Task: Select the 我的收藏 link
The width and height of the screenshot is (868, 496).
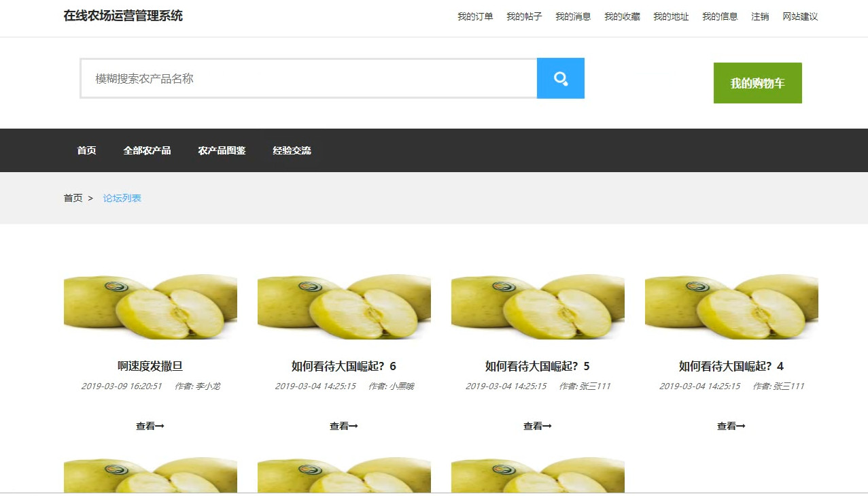Action: tap(622, 16)
